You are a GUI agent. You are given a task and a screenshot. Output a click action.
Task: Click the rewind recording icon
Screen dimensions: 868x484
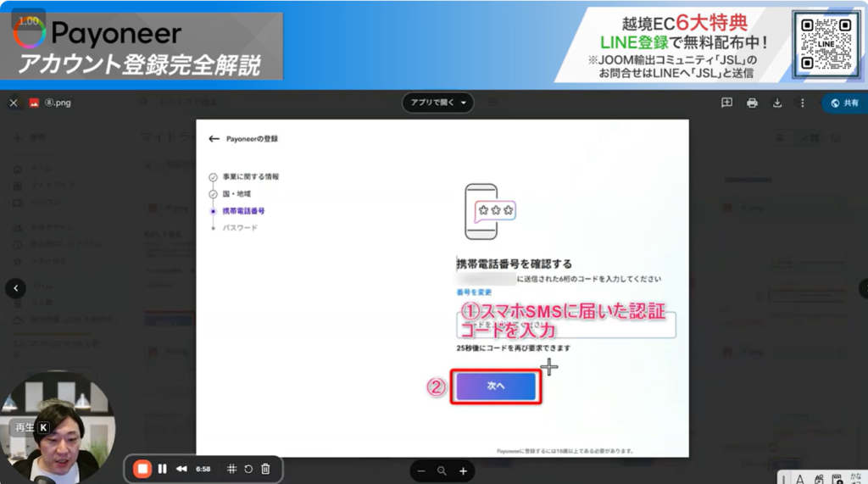[x=181, y=469]
